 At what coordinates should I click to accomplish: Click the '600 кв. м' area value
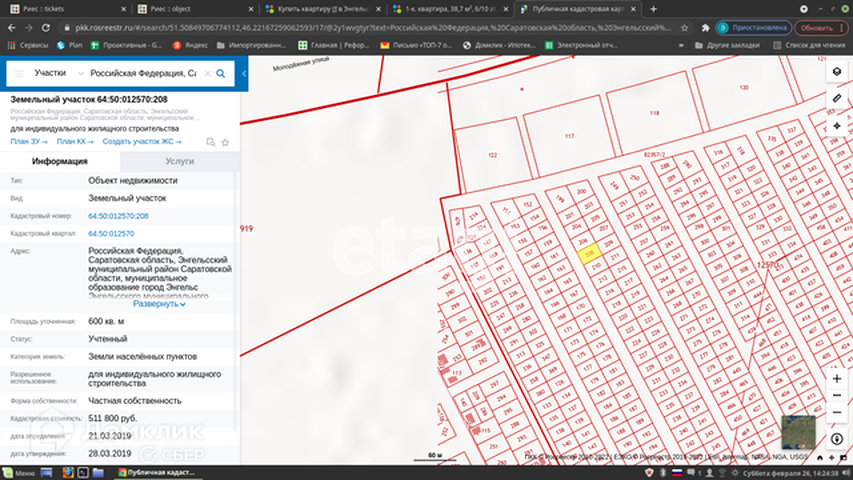(x=106, y=321)
